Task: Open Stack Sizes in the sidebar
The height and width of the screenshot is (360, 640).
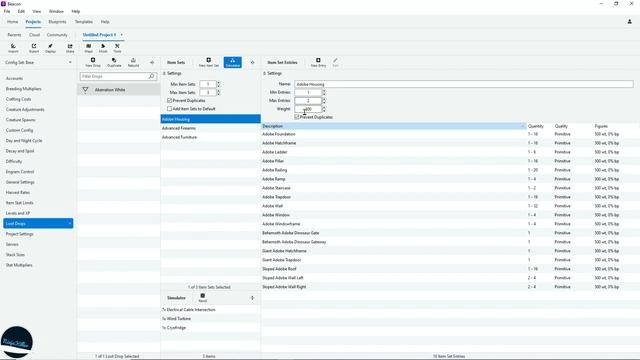Action: click(x=38, y=255)
